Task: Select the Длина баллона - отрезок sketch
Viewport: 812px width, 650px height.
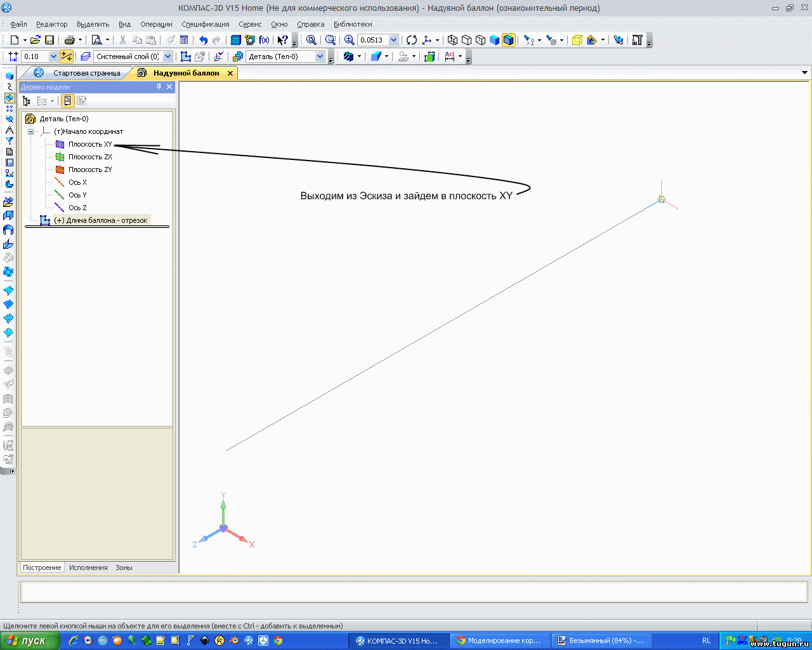Action: click(101, 220)
